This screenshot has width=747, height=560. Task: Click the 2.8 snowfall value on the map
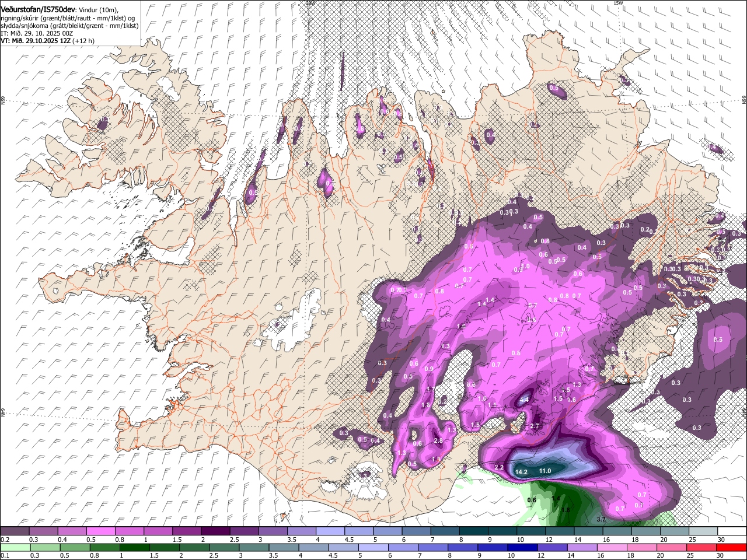pyautogui.click(x=438, y=440)
